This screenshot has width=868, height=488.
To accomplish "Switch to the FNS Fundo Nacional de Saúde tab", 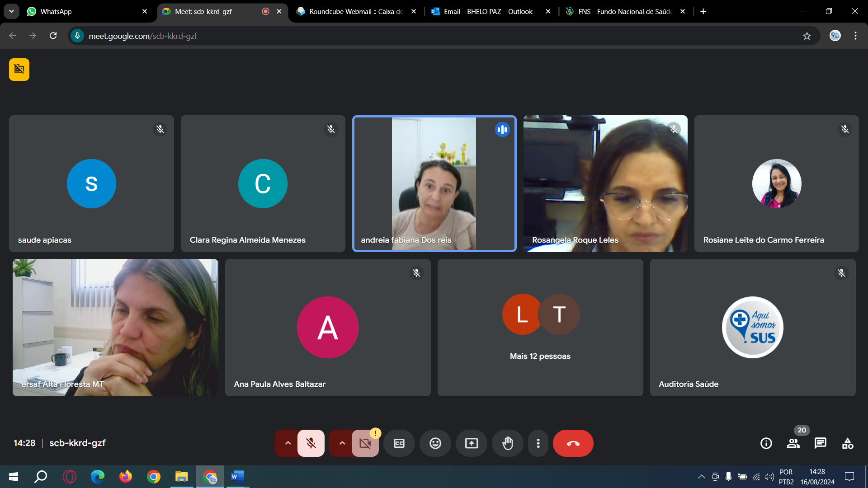I will 625,12.
